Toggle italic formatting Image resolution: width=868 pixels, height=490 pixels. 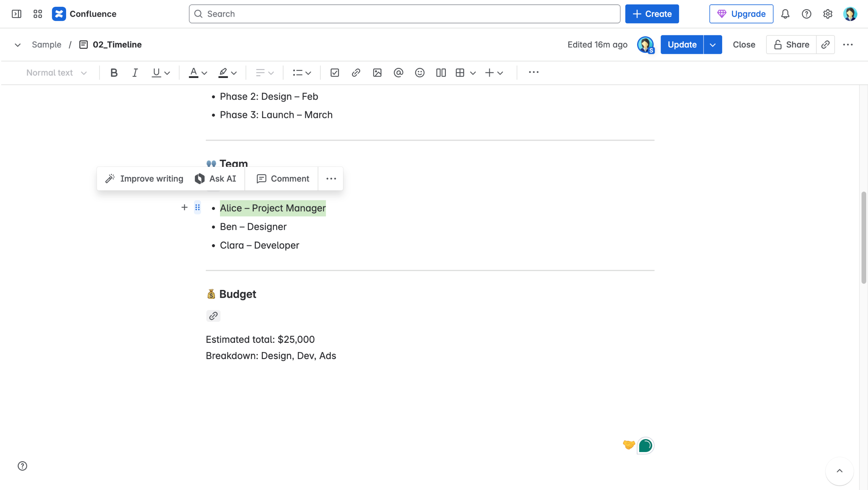[135, 73]
